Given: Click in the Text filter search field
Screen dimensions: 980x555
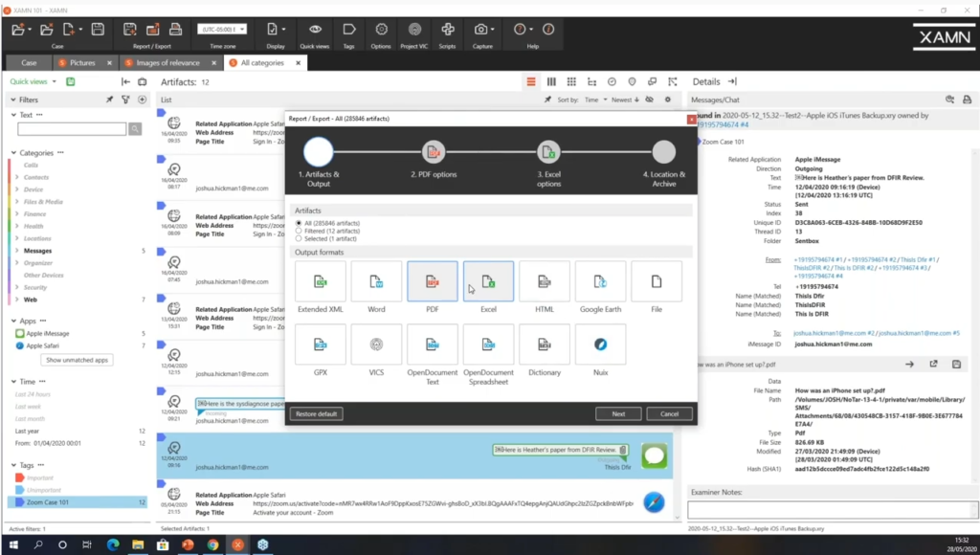Looking at the screenshot, I should [72, 128].
